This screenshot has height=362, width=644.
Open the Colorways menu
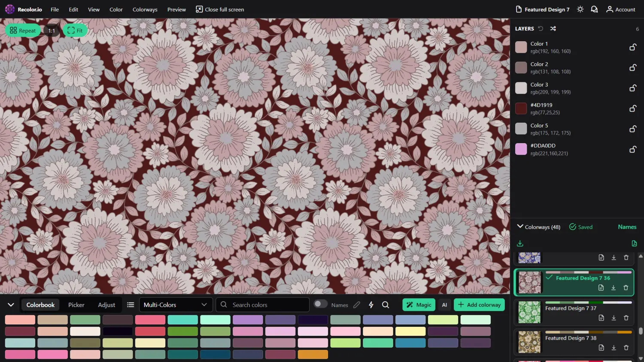[x=145, y=9]
